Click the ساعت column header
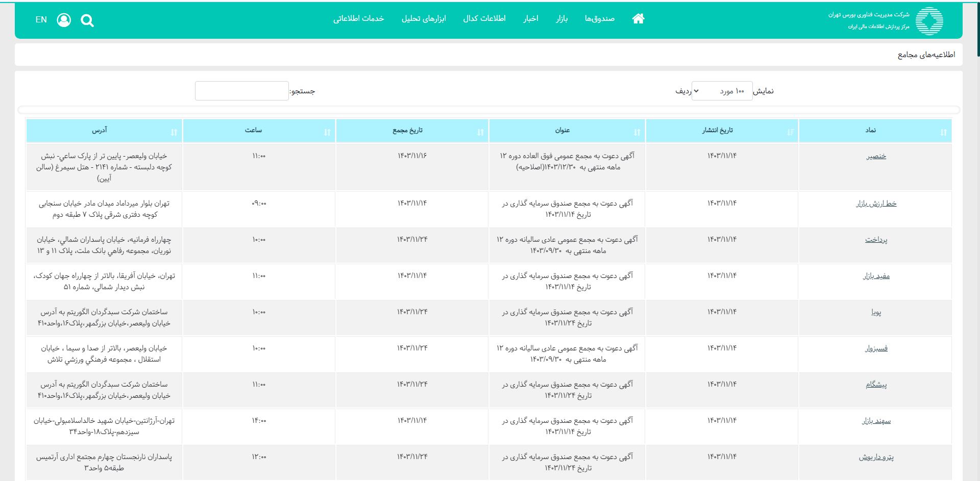Screen dimensions: 980x481 tap(259, 131)
